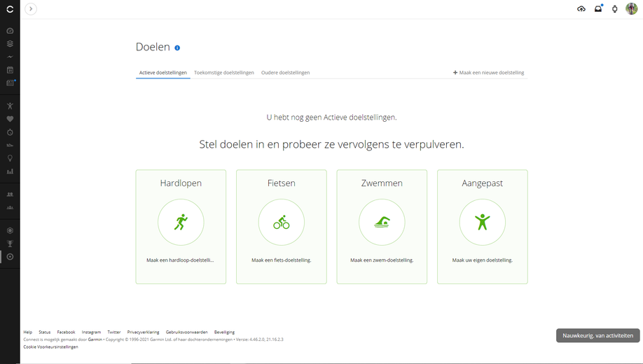Click the Zwemmen card title
Screen dimensions: 643x364
coord(382,183)
